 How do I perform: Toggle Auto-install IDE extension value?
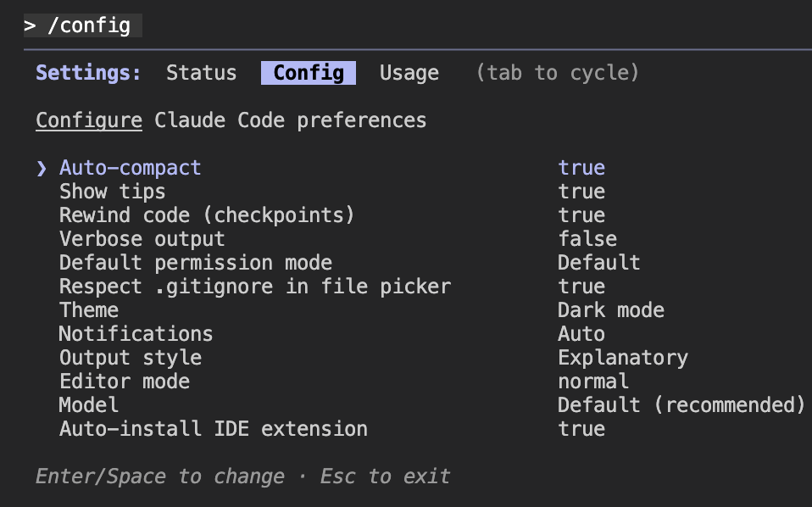581,429
